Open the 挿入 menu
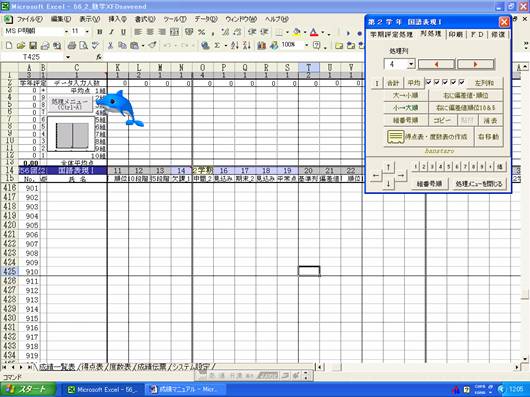530x397 pixels. (x=117, y=19)
